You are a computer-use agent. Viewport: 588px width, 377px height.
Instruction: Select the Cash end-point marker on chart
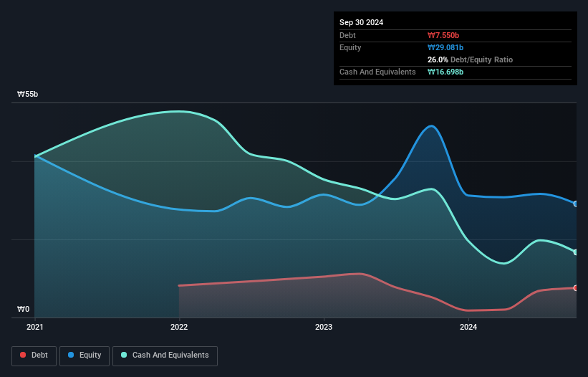pyautogui.click(x=576, y=252)
